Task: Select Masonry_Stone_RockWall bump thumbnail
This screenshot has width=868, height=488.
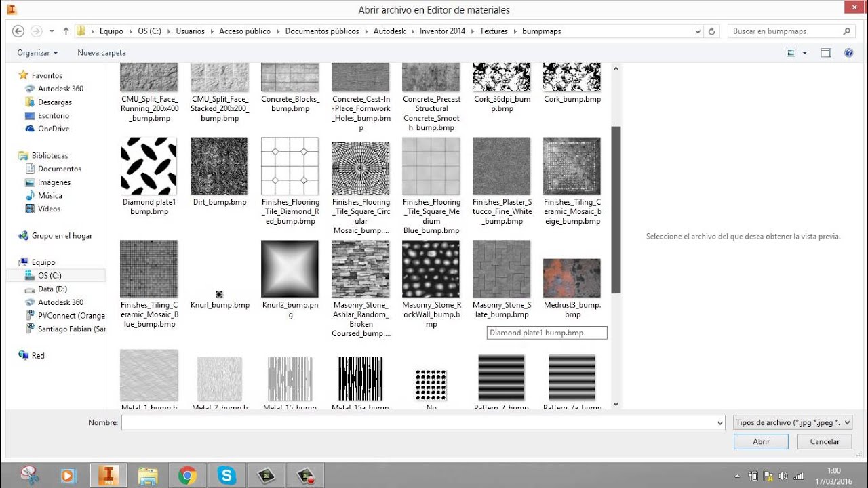Action: point(431,269)
